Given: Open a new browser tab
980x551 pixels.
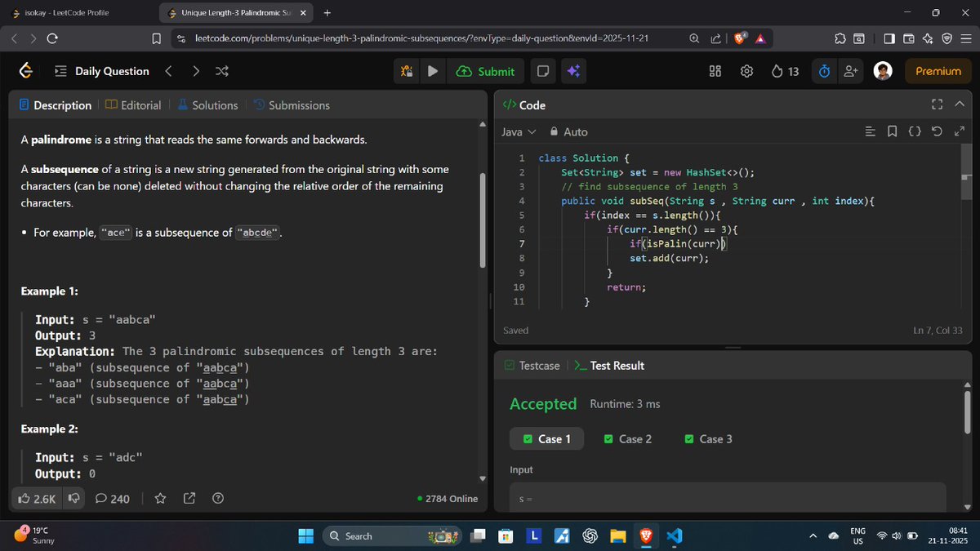Looking at the screenshot, I should pyautogui.click(x=327, y=13).
